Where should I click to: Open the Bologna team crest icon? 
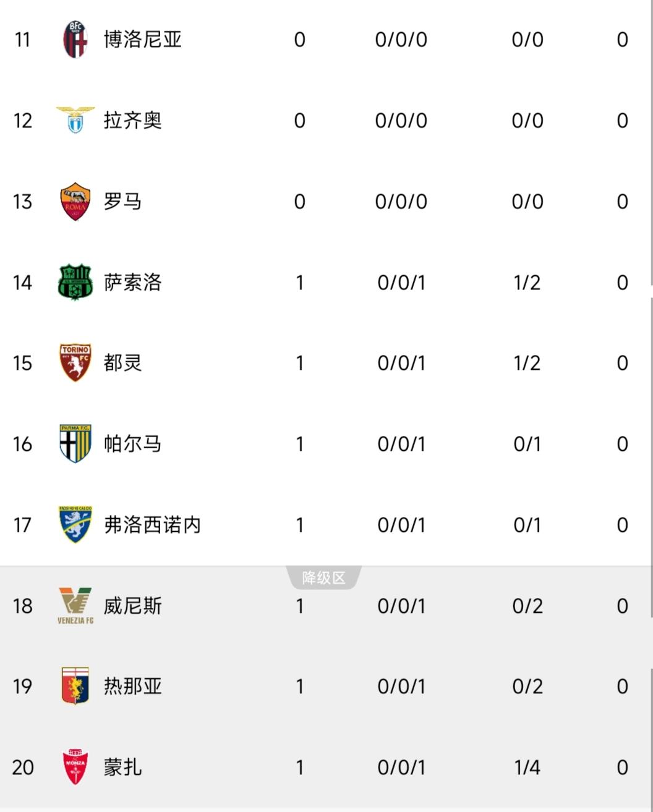click(75, 40)
